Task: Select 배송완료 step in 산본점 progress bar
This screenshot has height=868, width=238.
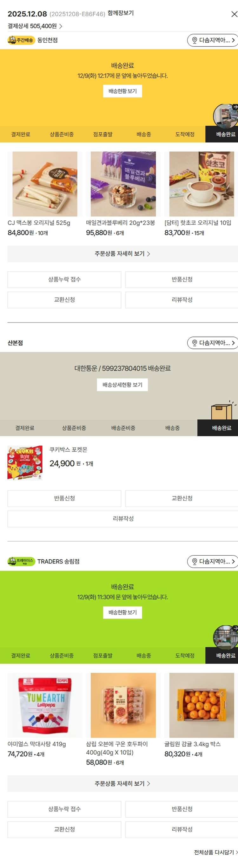Action: pos(221,428)
